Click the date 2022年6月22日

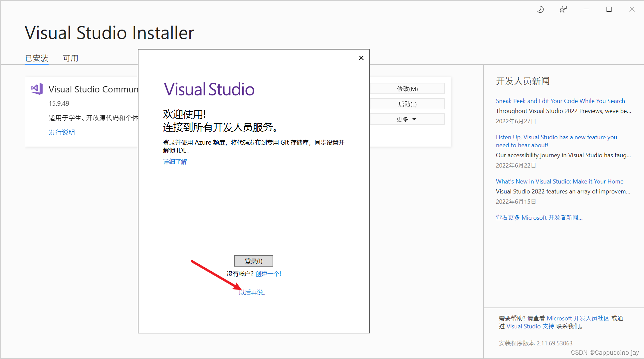[x=516, y=166]
